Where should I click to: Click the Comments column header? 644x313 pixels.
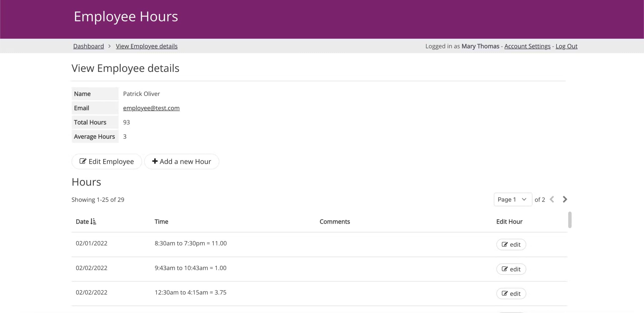pyautogui.click(x=335, y=222)
